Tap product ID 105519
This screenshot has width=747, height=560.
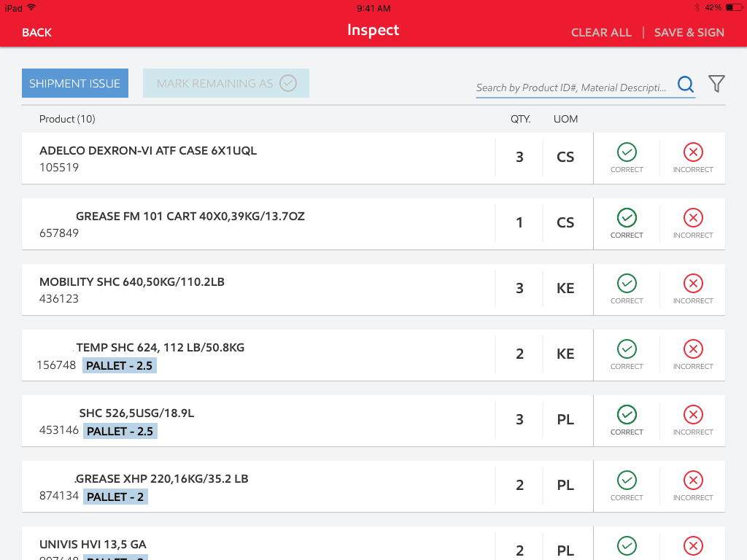[x=59, y=168]
